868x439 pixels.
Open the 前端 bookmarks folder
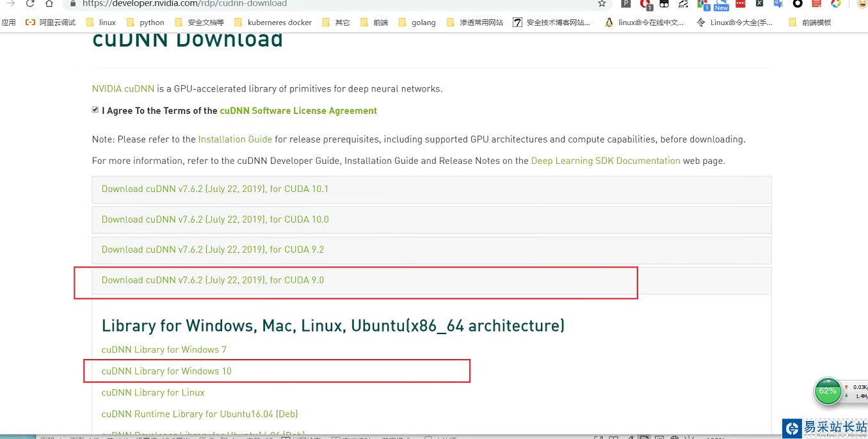pos(374,22)
